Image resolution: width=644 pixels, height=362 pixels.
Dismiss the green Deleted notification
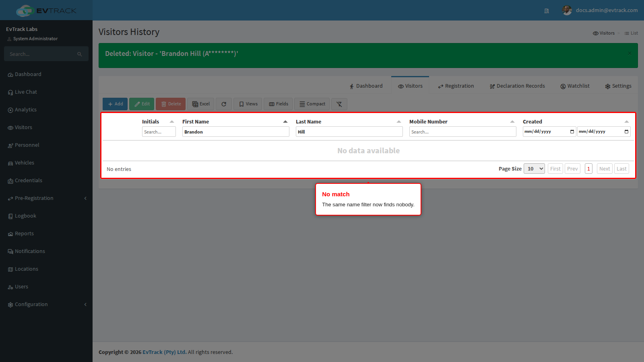click(630, 53)
